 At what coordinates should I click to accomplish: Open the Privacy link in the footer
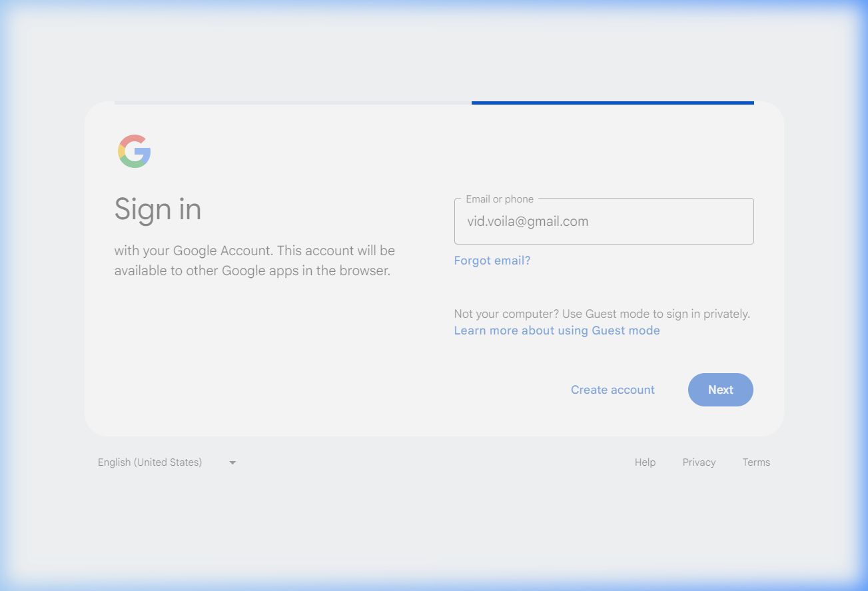pyautogui.click(x=699, y=462)
